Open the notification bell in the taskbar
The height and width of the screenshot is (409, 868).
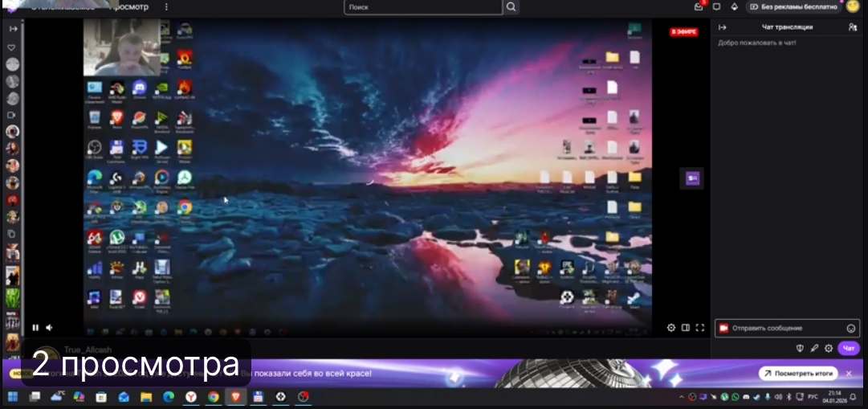coord(853,397)
